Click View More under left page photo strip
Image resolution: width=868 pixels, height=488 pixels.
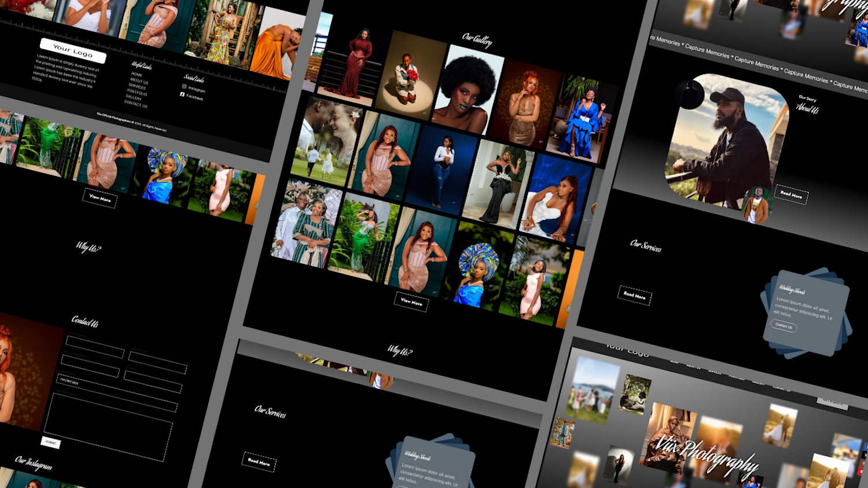(x=100, y=198)
